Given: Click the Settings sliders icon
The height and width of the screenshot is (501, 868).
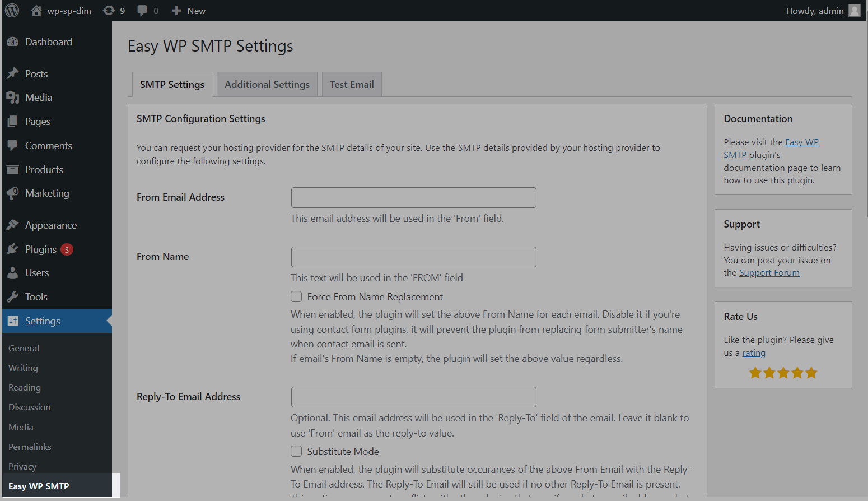Looking at the screenshot, I should 13,321.
